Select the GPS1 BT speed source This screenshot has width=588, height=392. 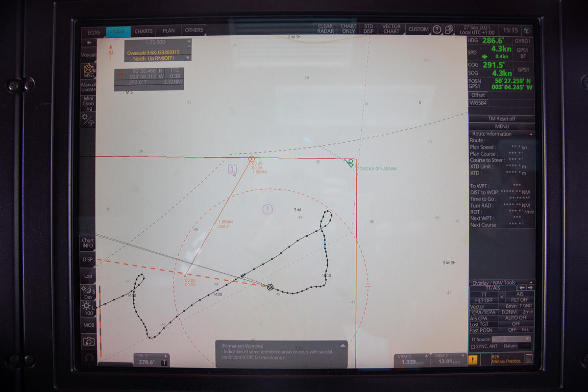tap(522, 53)
